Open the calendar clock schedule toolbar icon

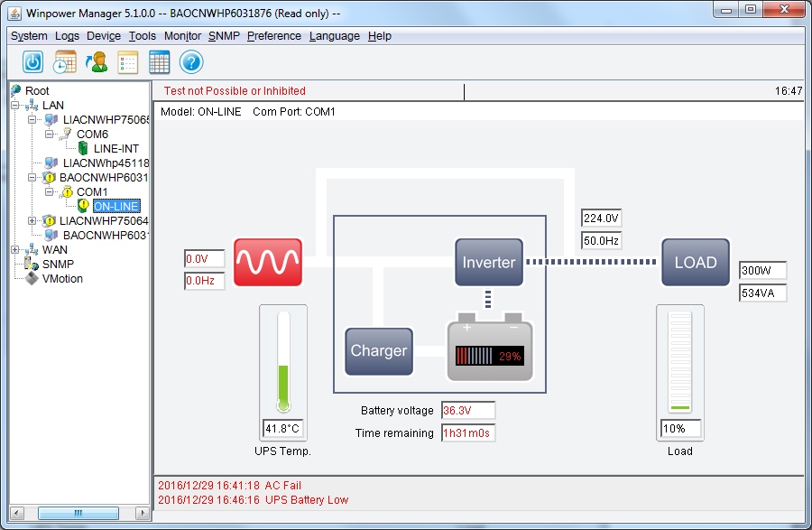click(x=65, y=62)
